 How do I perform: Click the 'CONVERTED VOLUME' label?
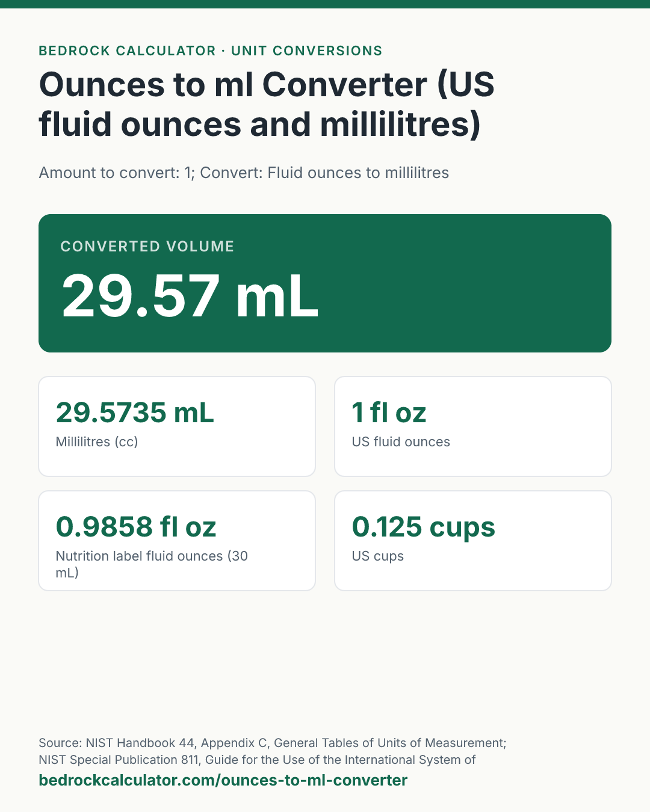[147, 246]
